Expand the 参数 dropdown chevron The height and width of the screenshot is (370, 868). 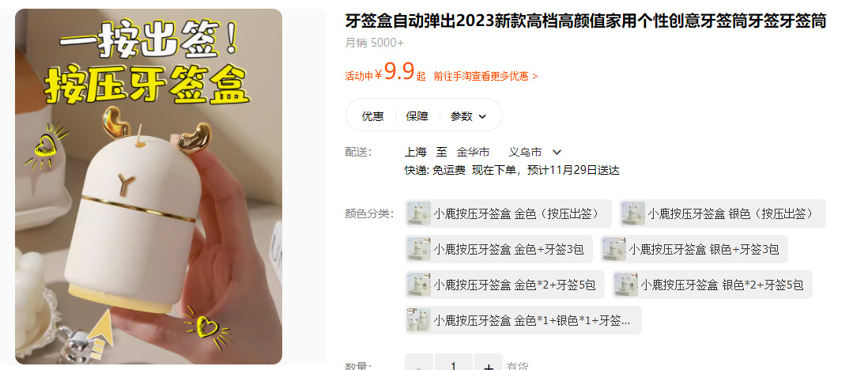[482, 117]
